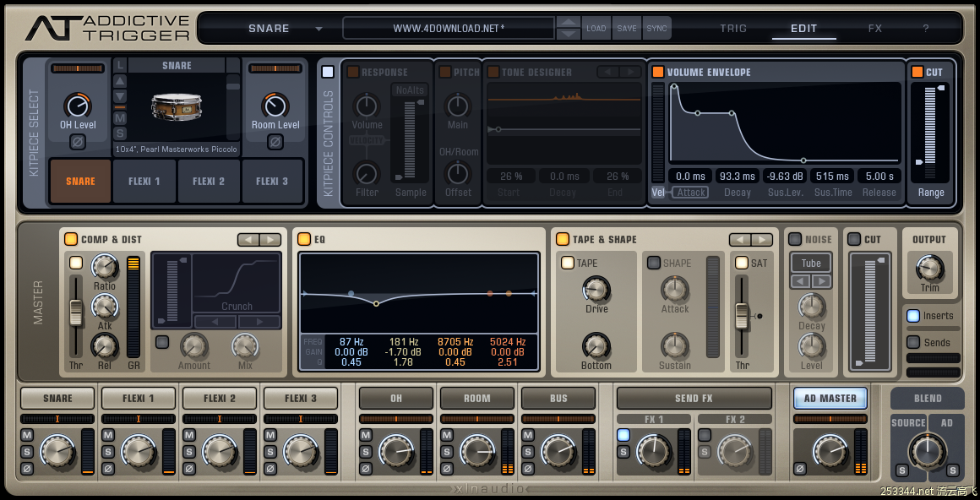This screenshot has width=980, height=500.
Task: Disable the VOLUME ENVELOPE section
Action: (658, 72)
